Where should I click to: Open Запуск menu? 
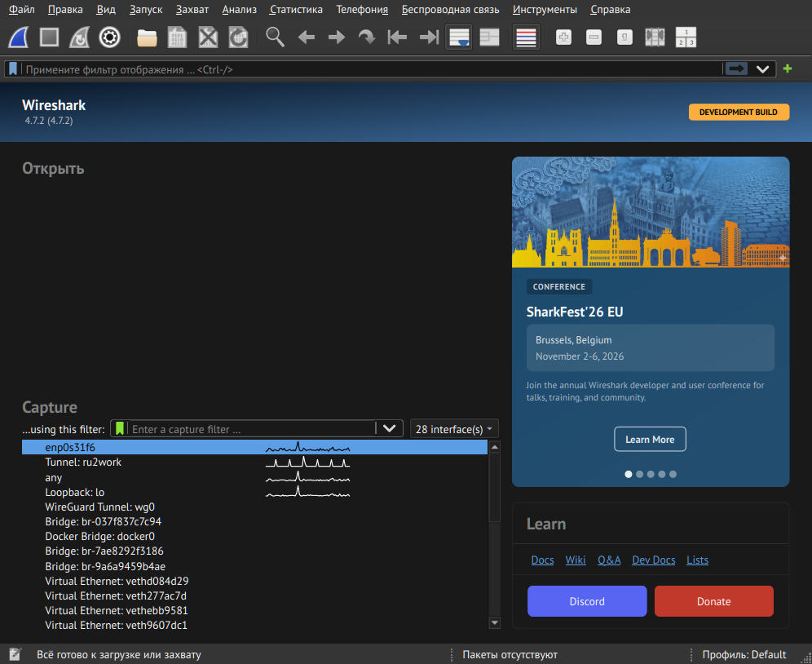146,9
